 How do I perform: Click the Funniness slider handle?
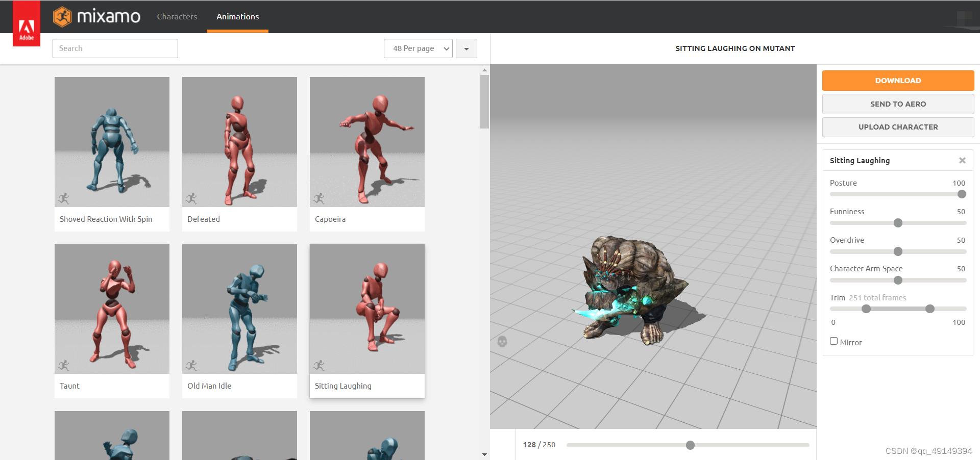tap(898, 223)
